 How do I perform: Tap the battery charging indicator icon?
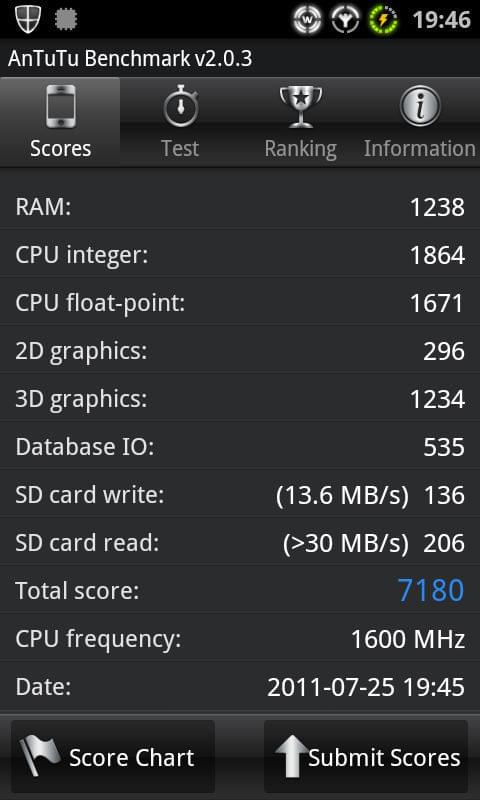[x=384, y=19]
